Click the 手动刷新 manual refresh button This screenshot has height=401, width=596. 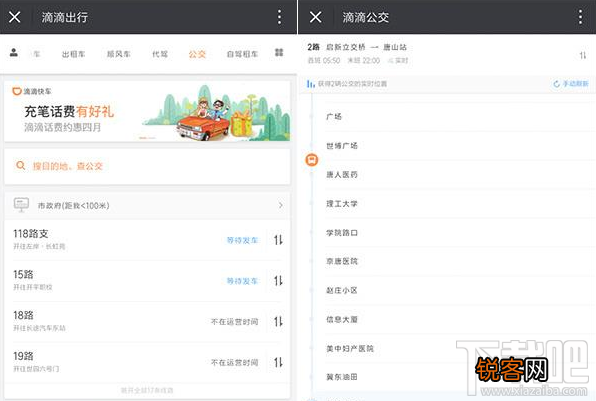tap(571, 84)
